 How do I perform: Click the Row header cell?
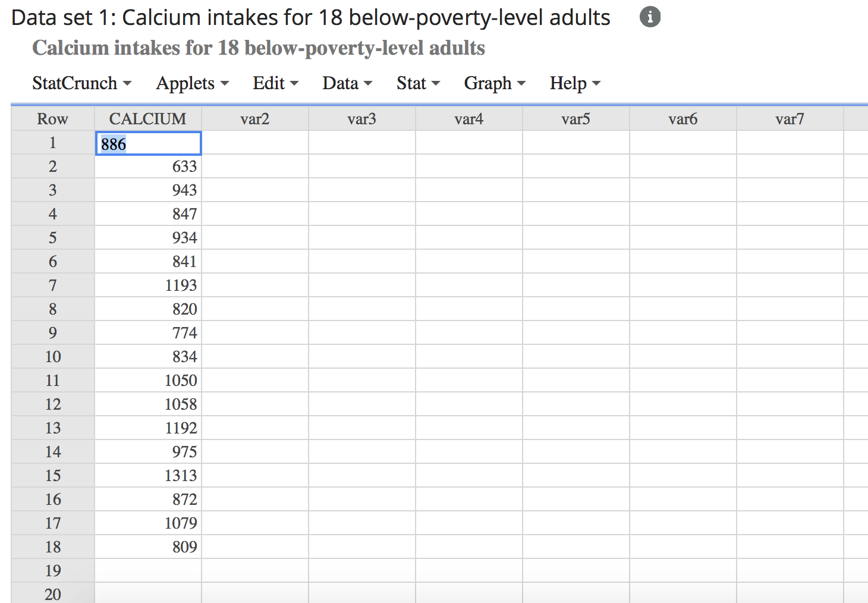(x=53, y=119)
